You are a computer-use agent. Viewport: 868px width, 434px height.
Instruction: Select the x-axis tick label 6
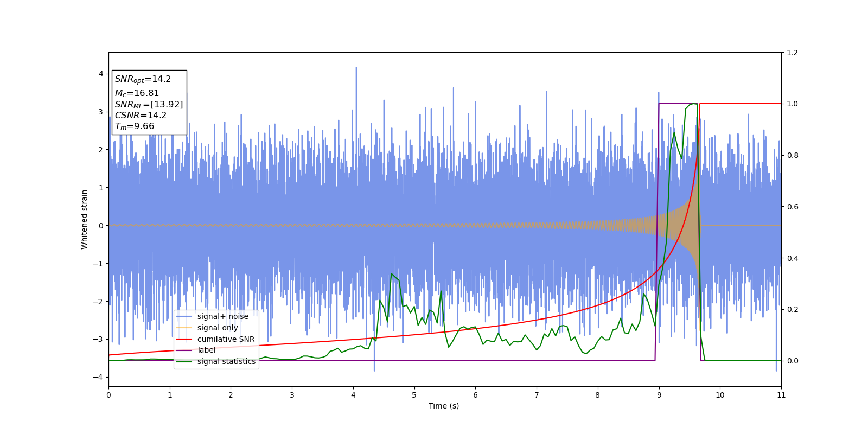coord(475,395)
